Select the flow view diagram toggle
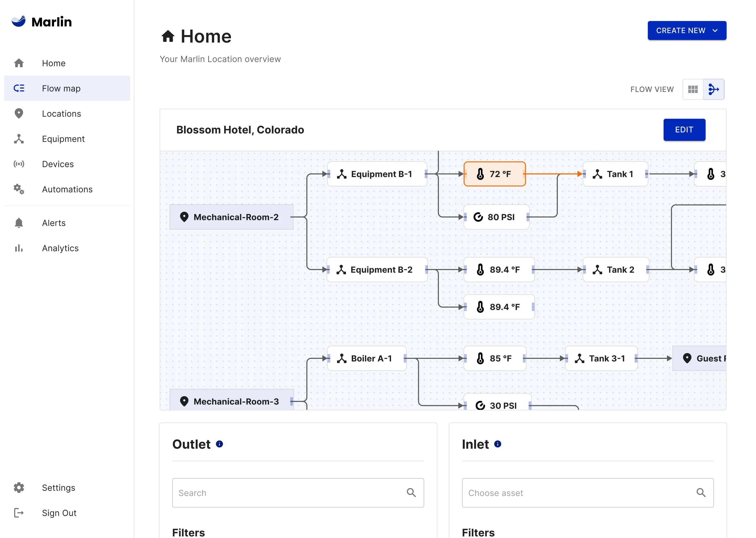 (x=713, y=89)
